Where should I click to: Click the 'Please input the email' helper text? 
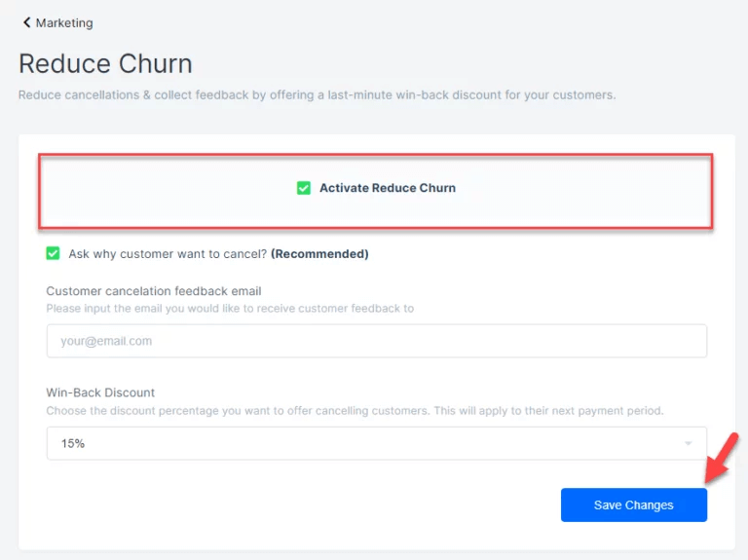[230, 309]
